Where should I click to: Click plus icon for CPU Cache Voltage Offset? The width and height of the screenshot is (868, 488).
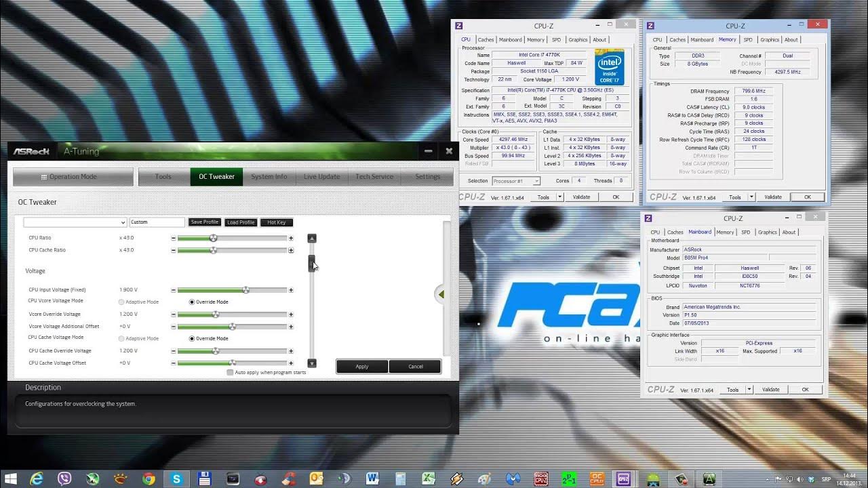pos(291,363)
